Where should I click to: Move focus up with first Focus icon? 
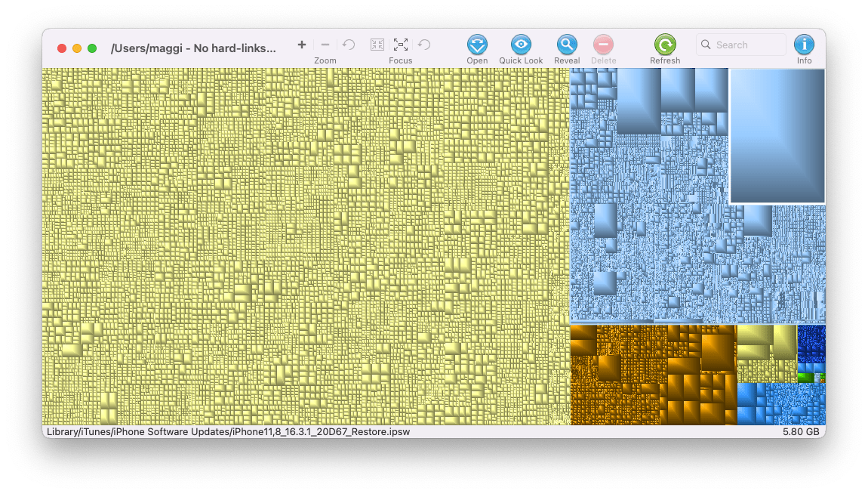click(x=377, y=45)
